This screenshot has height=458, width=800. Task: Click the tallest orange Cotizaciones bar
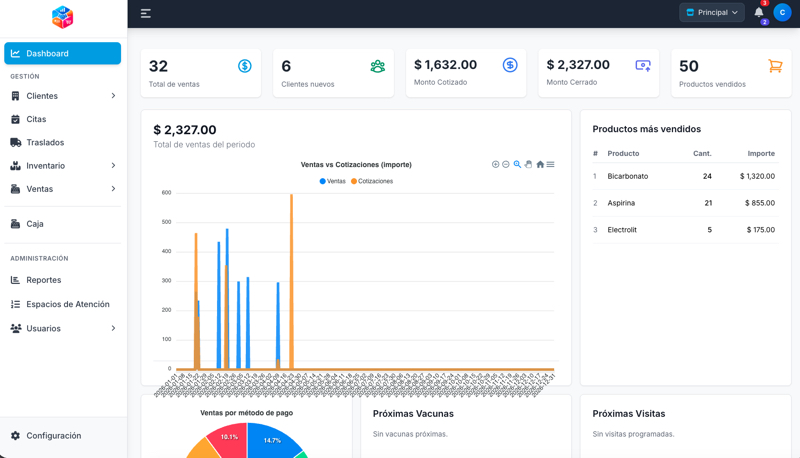[291, 282]
